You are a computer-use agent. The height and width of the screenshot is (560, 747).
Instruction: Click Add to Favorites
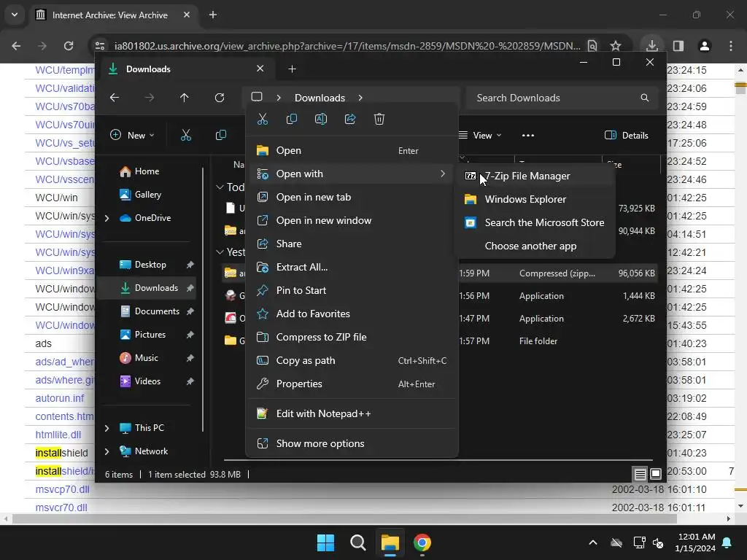[x=352, y=314]
